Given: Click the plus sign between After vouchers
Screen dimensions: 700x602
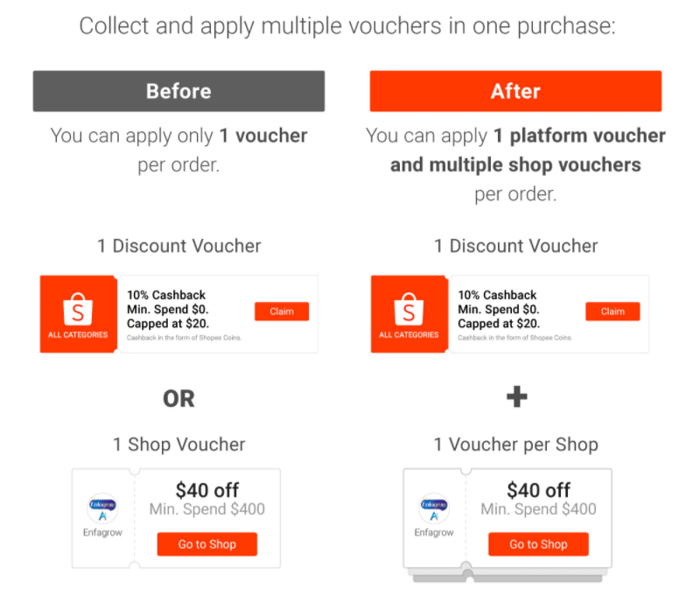Looking at the screenshot, I should click(517, 396).
